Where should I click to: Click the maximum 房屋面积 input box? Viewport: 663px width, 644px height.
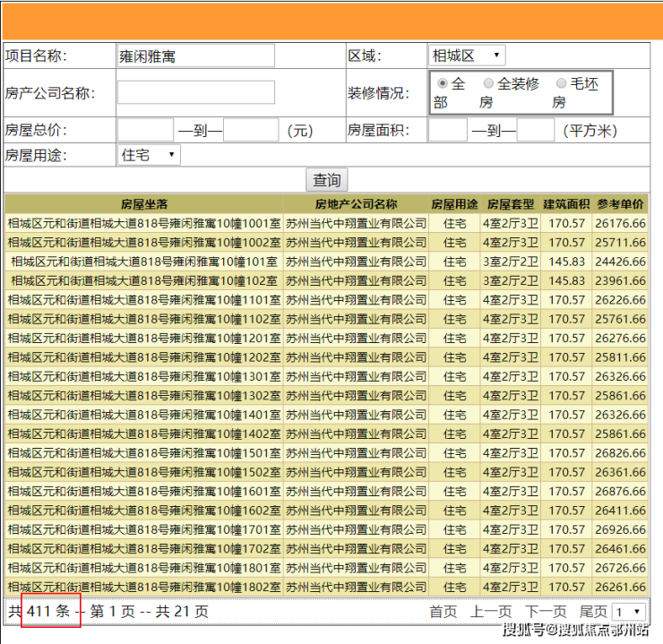click(536, 131)
